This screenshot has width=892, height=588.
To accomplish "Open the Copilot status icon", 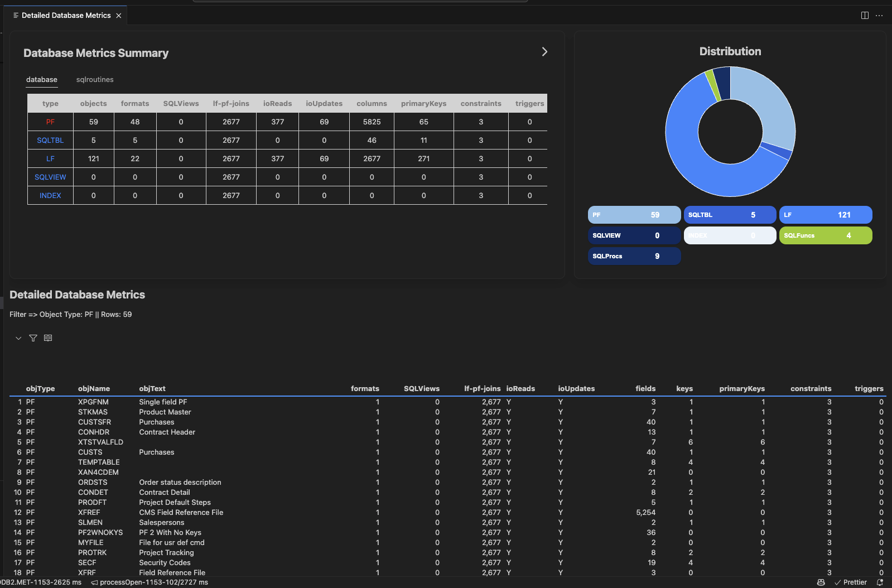I will tap(821, 582).
